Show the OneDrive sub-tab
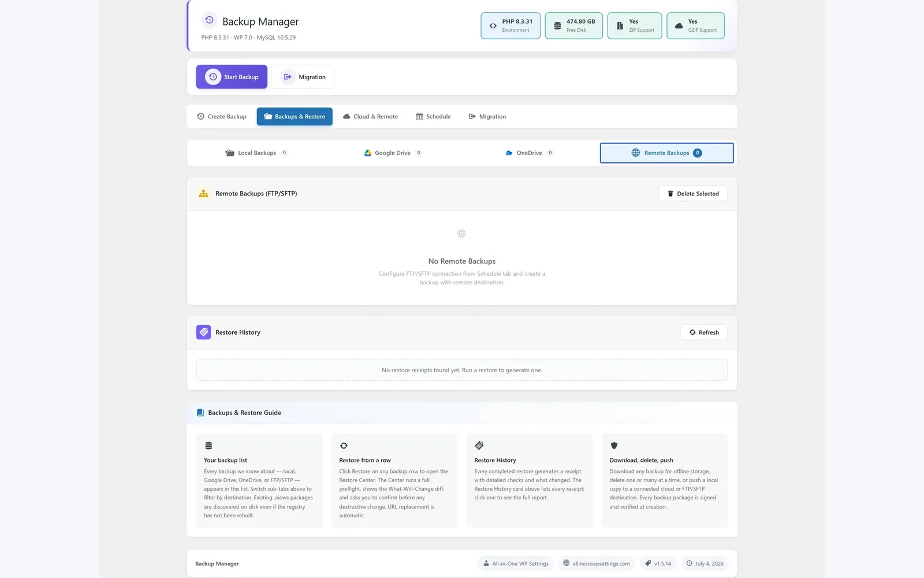924x578 pixels. coord(530,153)
